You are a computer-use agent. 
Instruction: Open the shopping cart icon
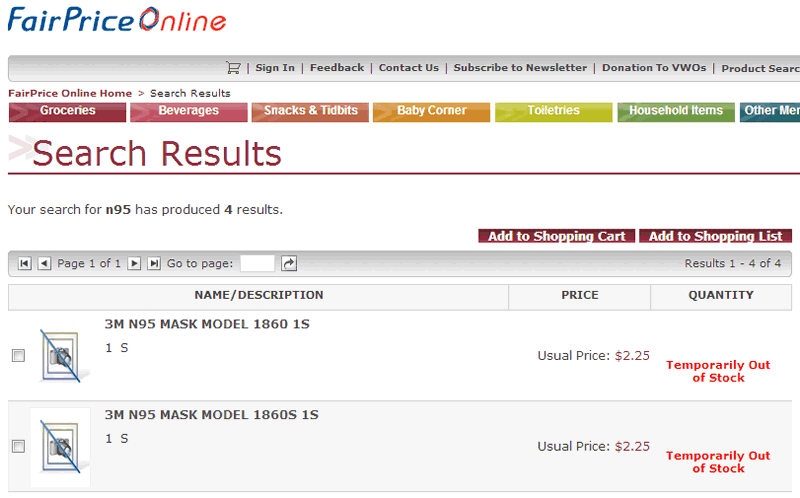pyautogui.click(x=233, y=68)
